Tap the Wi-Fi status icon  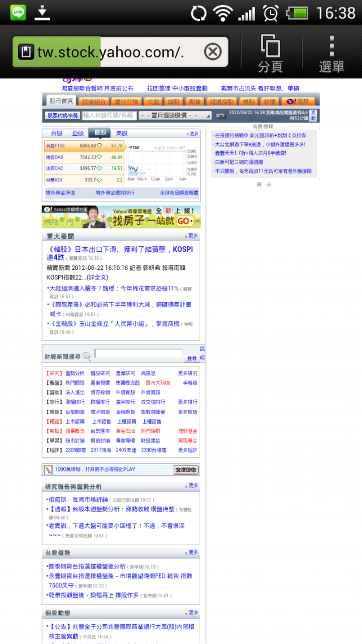[223, 14]
